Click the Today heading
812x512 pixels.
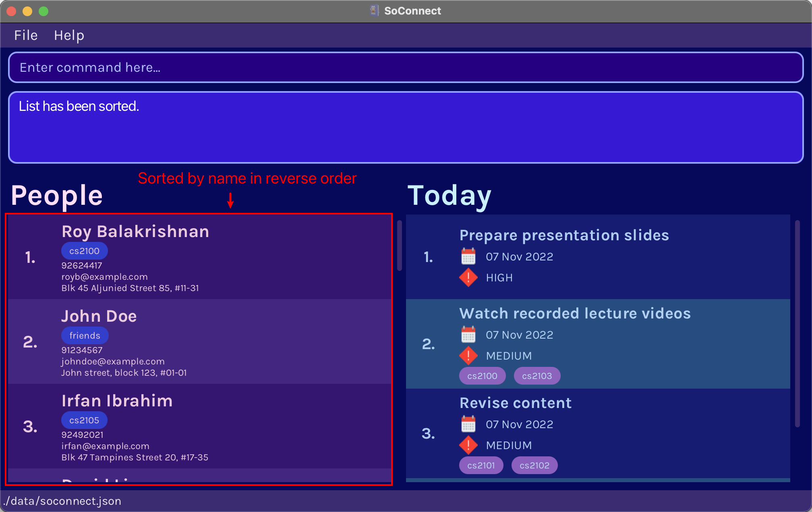click(449, 196)
